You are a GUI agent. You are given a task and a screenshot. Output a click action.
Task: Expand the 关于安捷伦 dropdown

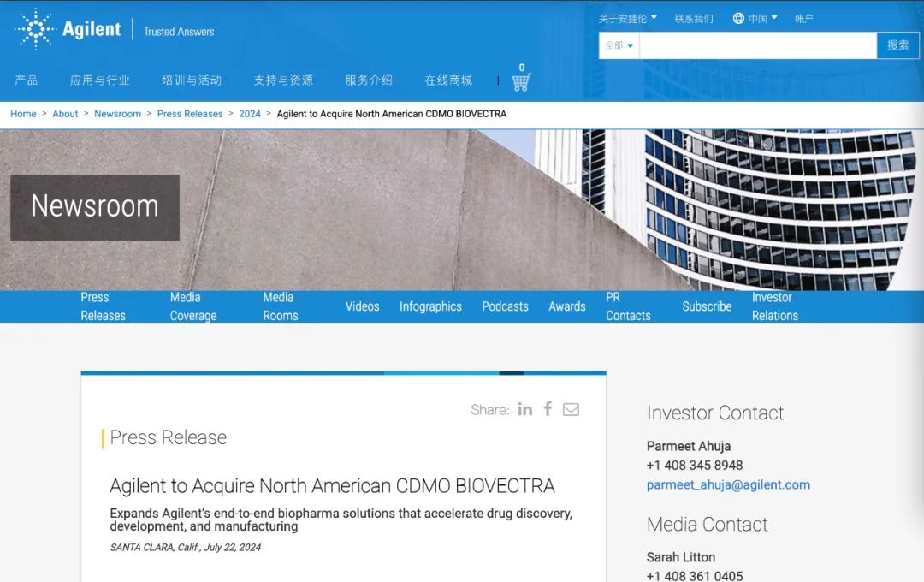pos(627,18)
